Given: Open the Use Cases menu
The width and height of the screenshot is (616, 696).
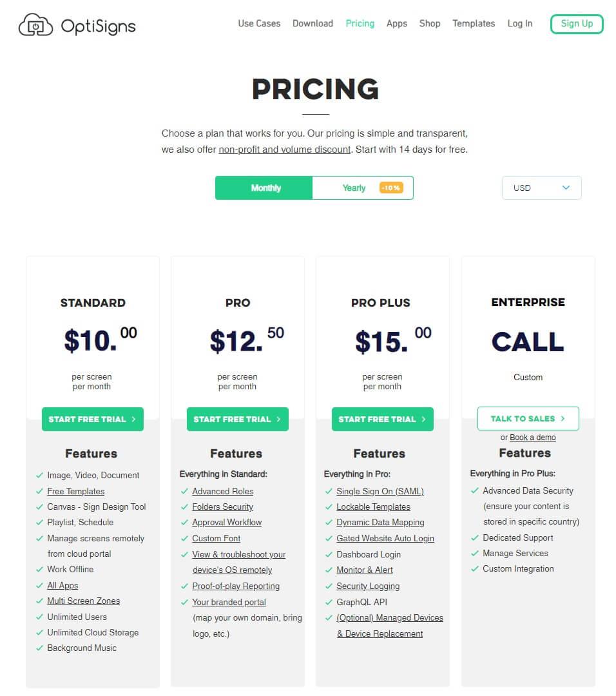Looking at the screenshot, I should point(259,23).
